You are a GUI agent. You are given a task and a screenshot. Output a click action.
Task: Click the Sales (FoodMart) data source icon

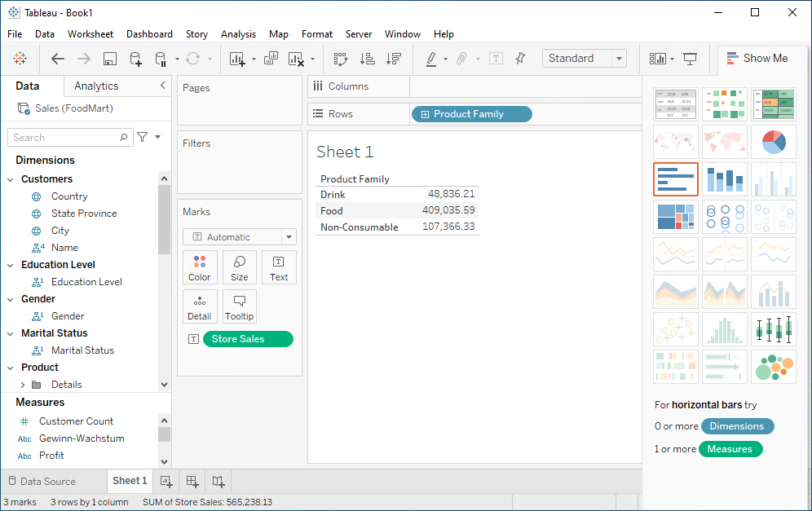tap(24, 108)
